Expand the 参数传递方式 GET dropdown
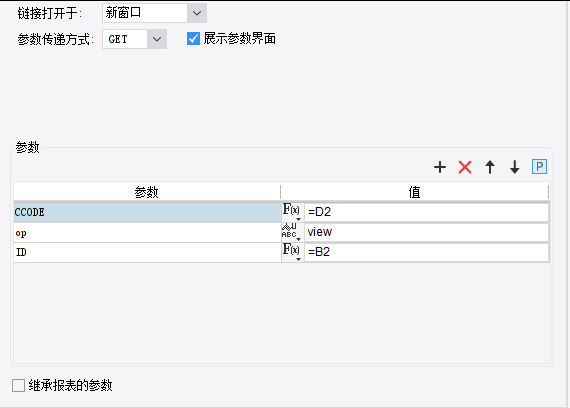The width and height of the screenshot is (570, 408). [157, 39]
